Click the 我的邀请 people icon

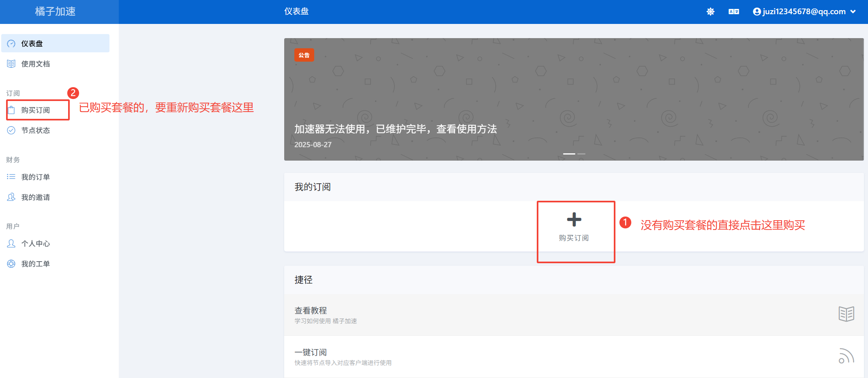pos(11,197)
